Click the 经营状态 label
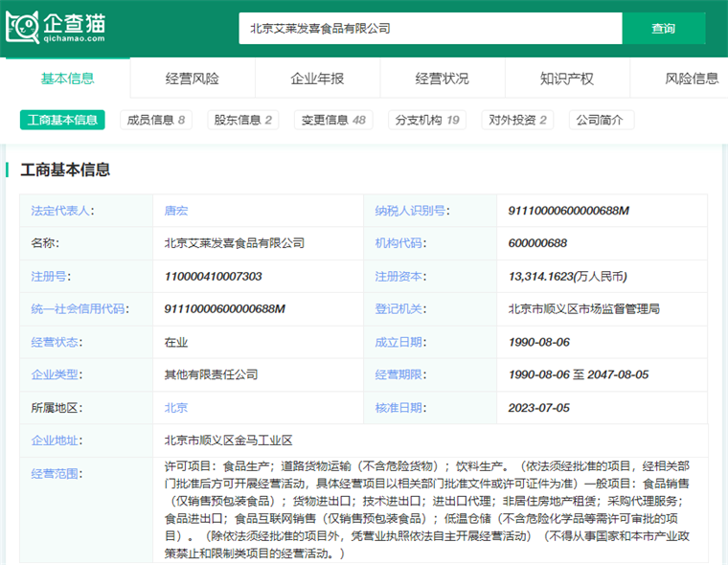The image size is (728, 565). [x=55, y=342]
